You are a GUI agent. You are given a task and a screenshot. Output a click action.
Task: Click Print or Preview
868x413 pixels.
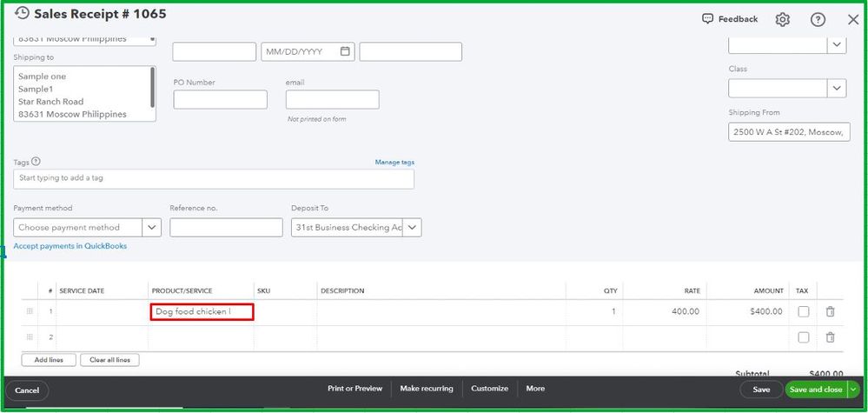pos(354,389)
